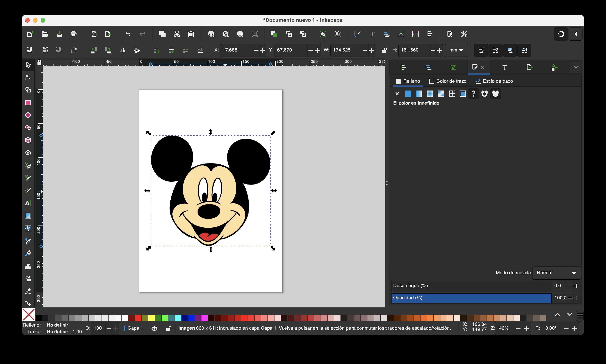Screen dimensions: 606x364
Task: Pick the yellow swatch in palette
Action: tap(151, 318)
